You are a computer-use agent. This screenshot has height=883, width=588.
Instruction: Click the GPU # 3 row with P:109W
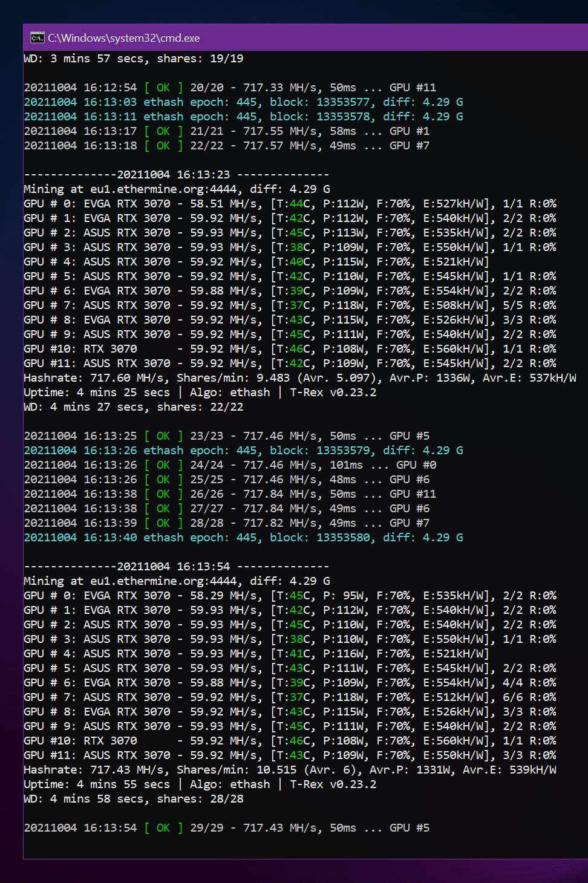pos(290,247)
